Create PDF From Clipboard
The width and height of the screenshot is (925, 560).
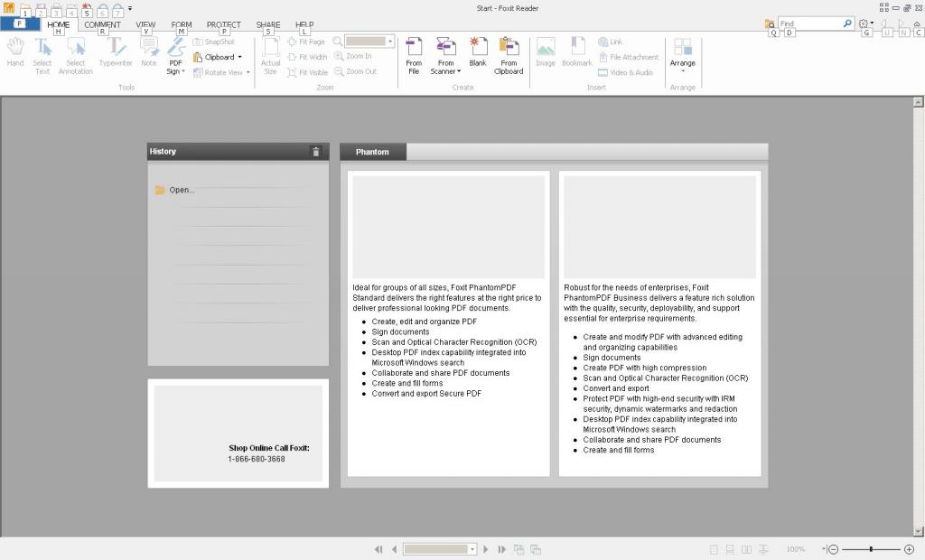(x=509, y=56)
